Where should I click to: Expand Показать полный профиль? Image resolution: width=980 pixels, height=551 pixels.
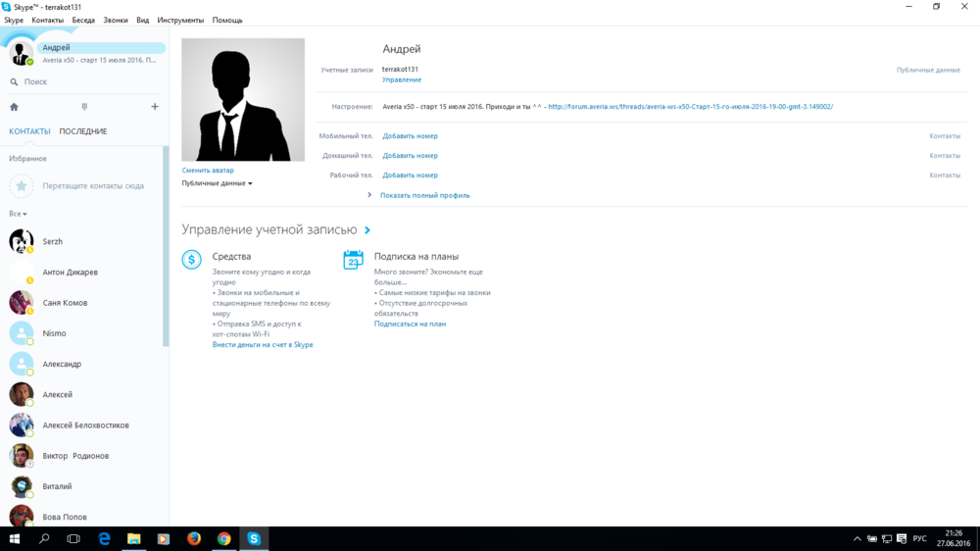424,195
